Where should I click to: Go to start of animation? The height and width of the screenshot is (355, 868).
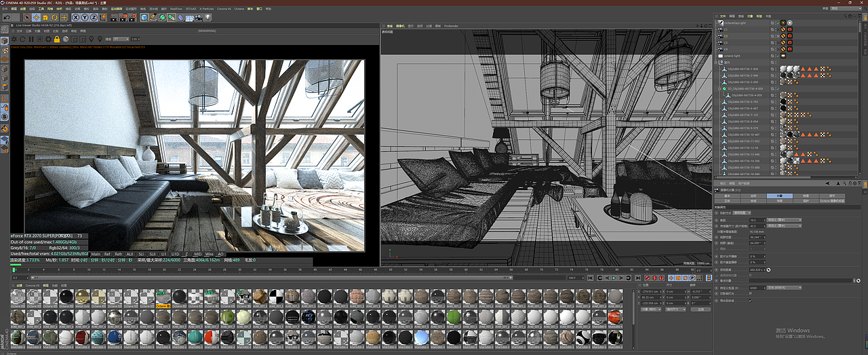[591, 278]
